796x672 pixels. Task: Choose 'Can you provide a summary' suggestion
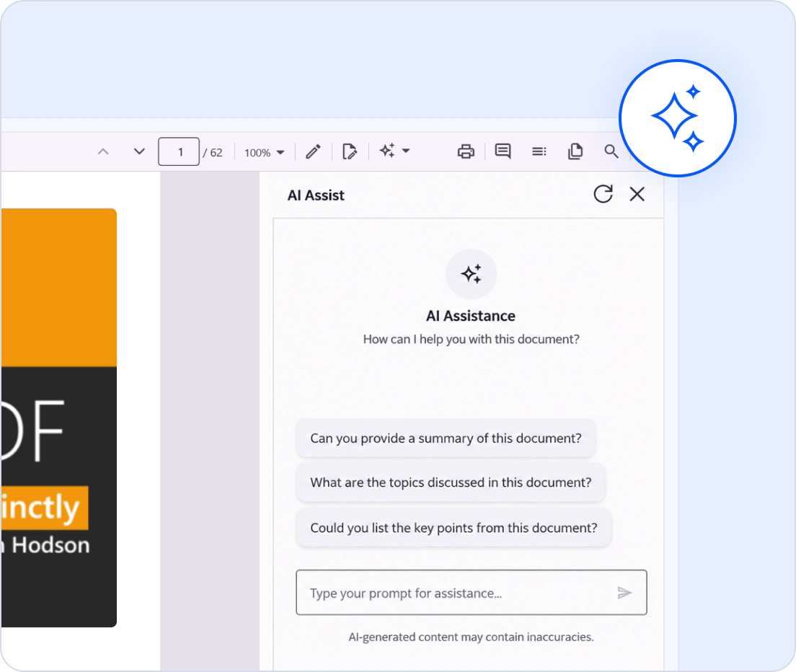point(446,438)
